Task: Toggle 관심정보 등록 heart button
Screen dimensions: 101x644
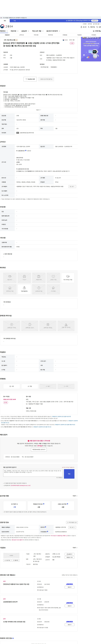Action: pyautogui.click(x=30, y=79)
